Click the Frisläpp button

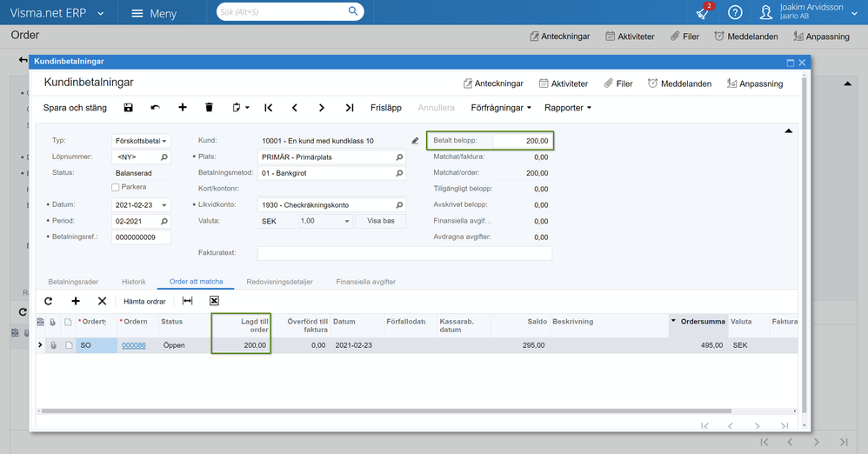tap(385, 108)
